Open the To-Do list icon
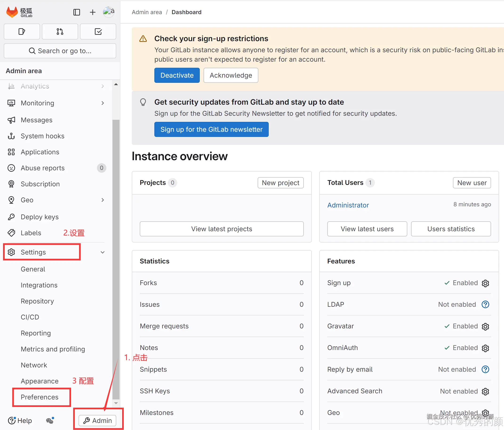This screenshot has height=430, width=504. [98, 32]
